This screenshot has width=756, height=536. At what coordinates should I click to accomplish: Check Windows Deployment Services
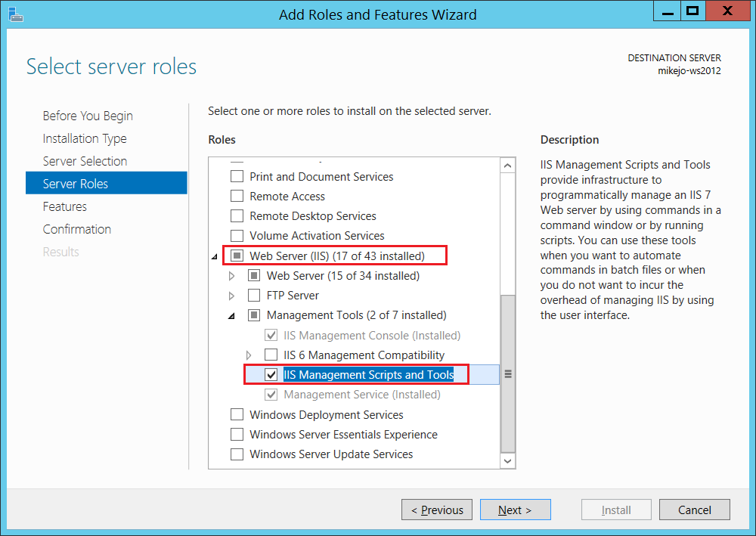pyautogui.click(x=237, y=414)
